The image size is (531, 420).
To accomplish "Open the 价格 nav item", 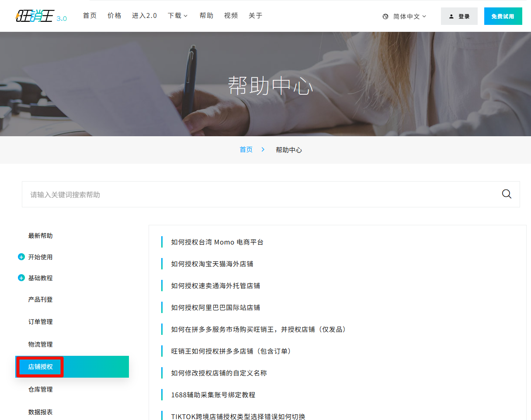I will (115, 16).
